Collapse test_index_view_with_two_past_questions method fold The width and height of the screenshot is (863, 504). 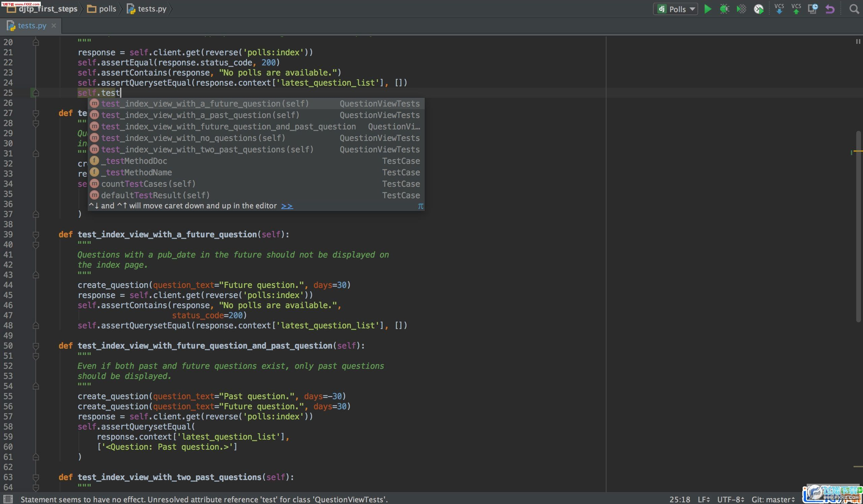36,477
